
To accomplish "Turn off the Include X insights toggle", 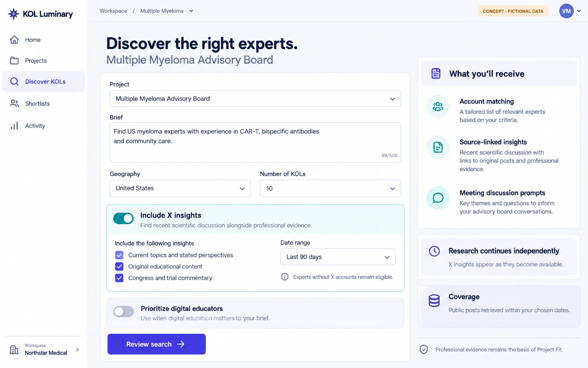I will 123,218.
